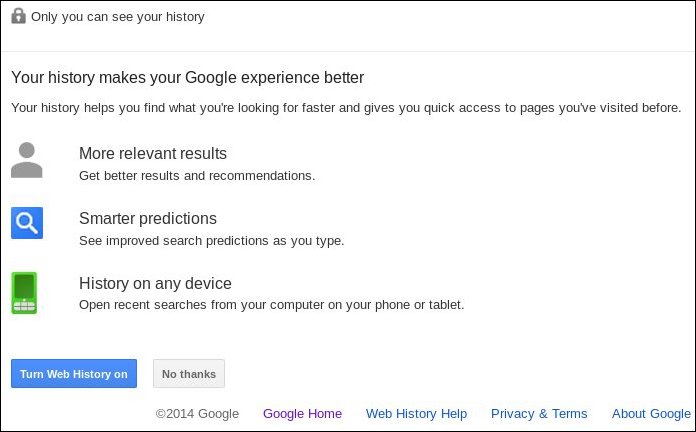Click the blue magnifying glass icon
The height and width of the screenshot is (432, 696).
tap(27, 223)
